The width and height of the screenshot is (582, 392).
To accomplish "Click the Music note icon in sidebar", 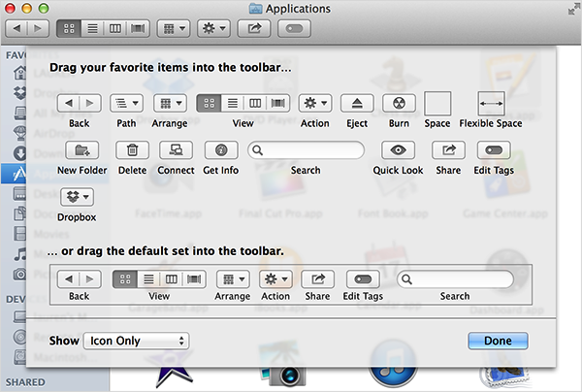I will 19,254.
